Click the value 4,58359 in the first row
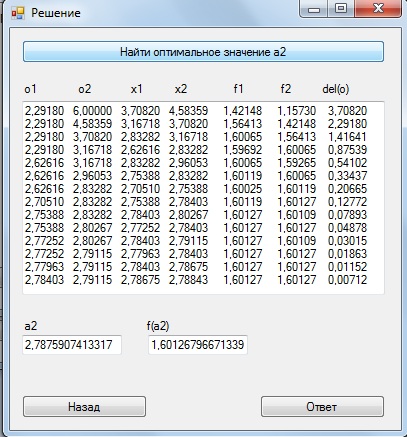The width and height of the screenshot is (407, 437). click(x=188, y=111)
